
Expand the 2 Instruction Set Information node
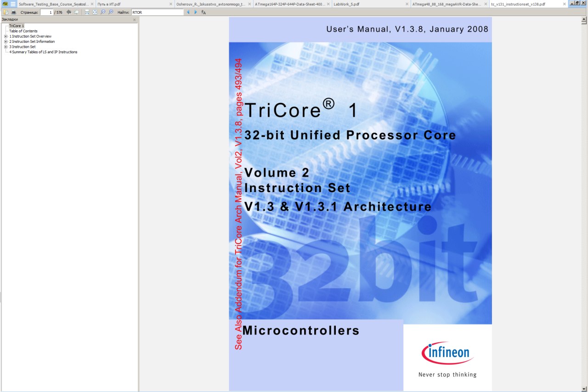click(x=6, y=41)
